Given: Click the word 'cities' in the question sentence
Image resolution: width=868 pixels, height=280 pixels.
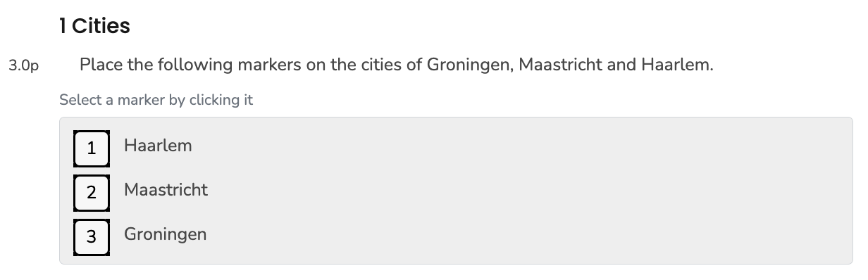Looking at the screenshot, I should click(x=386, y=65).
